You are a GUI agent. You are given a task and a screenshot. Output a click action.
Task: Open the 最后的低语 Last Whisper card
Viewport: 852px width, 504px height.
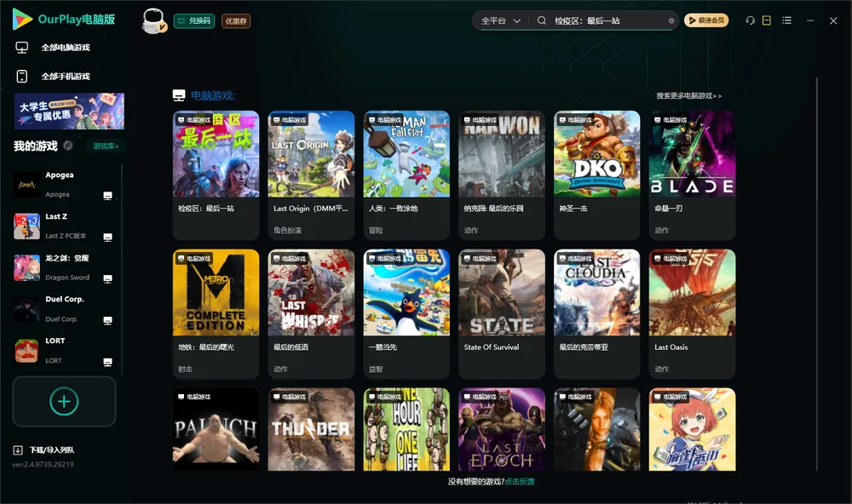pyautogui.click(x=311, y=313)
